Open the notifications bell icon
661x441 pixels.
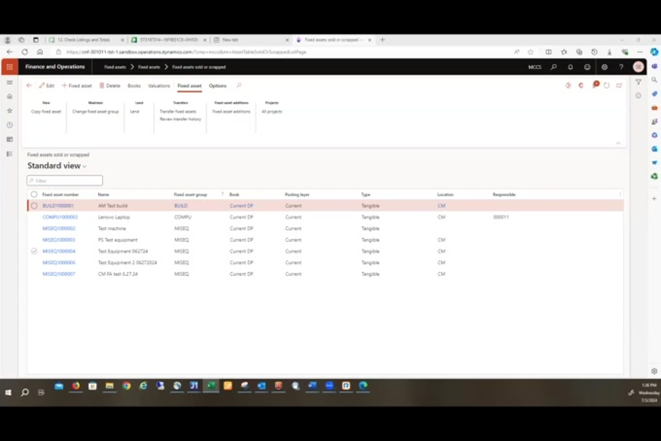coord(570,67)
